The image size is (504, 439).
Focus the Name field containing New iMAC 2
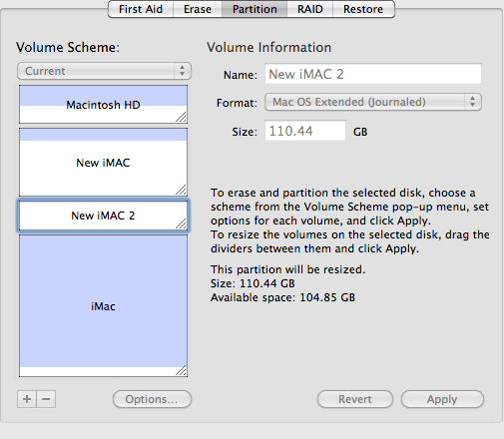click(373, 74)
